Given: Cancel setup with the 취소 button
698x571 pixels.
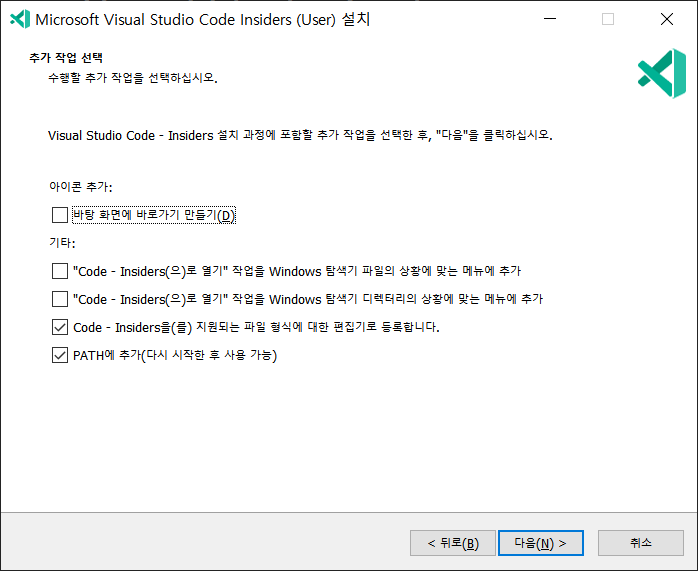Looking at the screenshot, I should pyautogui.click(x=641, y=543).
